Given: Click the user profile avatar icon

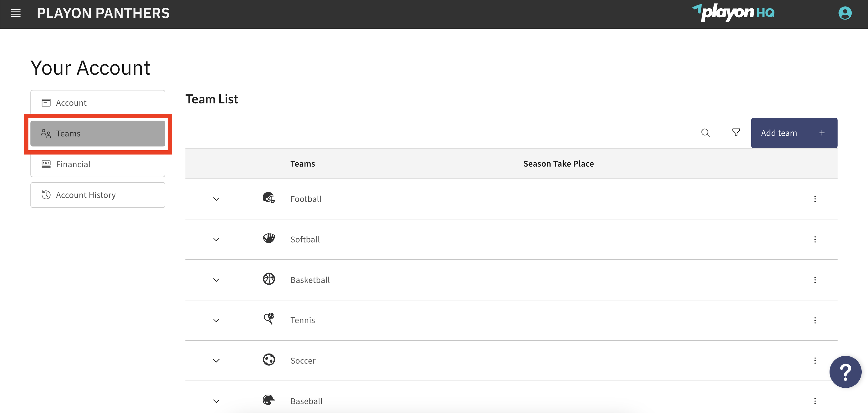Looking at the screenshot, I should (x=845, y=13).
